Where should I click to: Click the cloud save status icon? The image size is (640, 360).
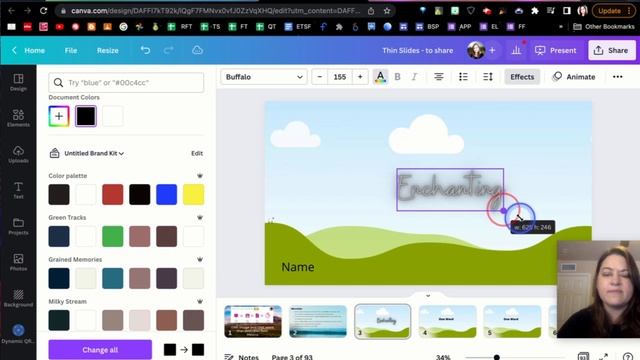click(x=198, y=50)
